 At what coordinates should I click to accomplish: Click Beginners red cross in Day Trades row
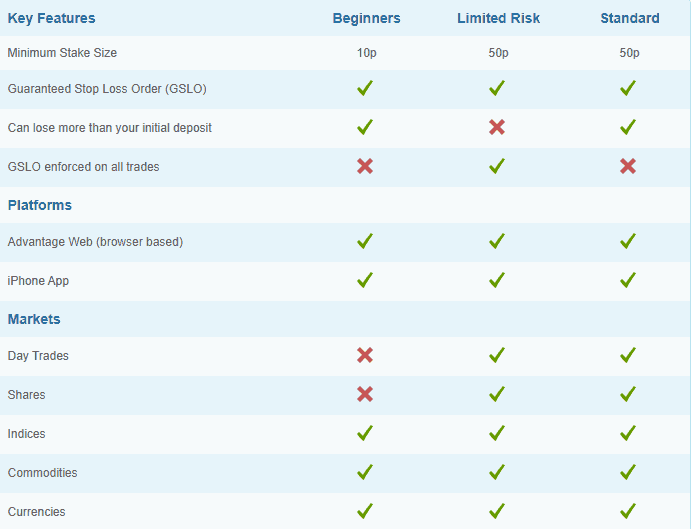pos(365,356)
